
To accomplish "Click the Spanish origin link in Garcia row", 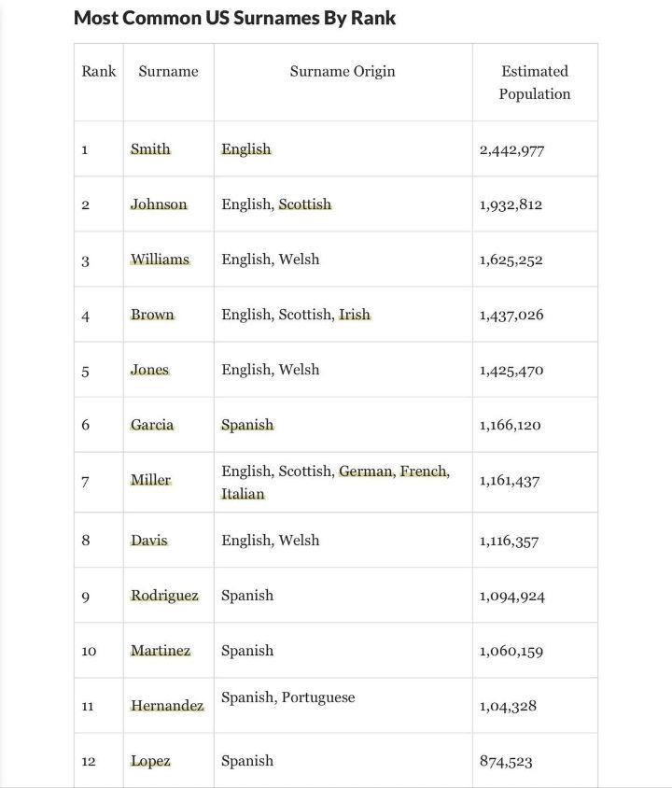I will [247, 425].
